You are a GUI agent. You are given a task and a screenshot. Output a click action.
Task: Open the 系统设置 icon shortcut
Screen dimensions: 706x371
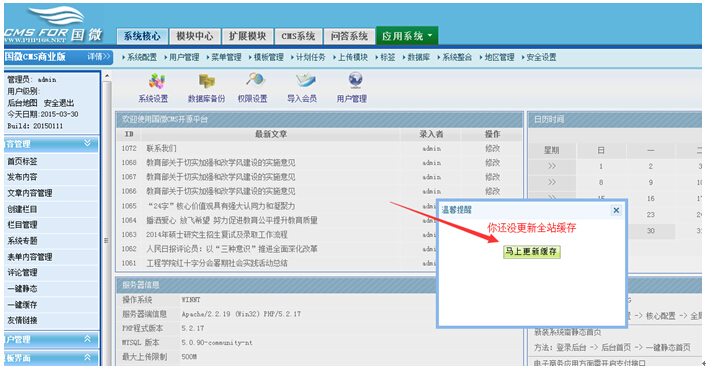(x=157, y=81)
